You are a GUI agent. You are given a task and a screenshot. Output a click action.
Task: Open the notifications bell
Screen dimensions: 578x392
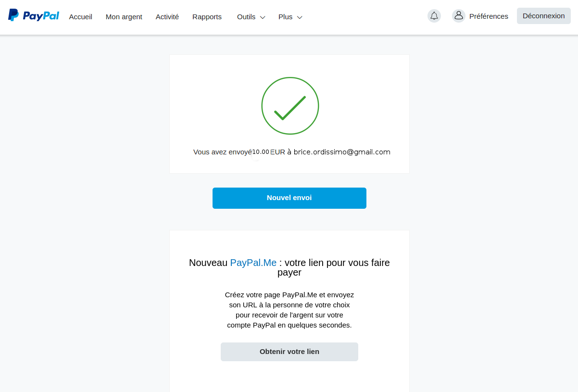pos(434,16)
